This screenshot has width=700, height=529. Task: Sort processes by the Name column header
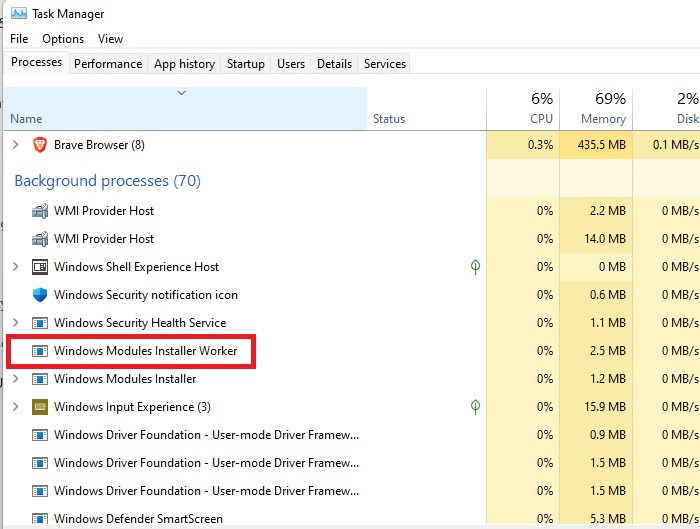click(185, 109)
